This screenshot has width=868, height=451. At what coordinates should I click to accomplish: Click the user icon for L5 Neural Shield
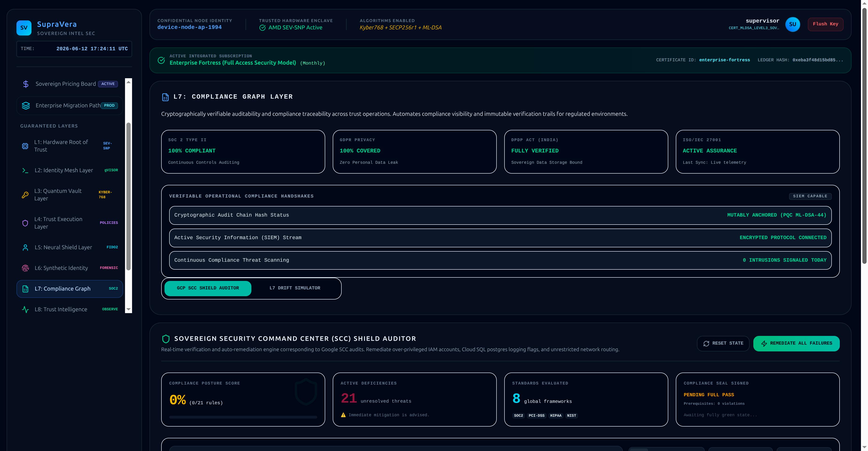point(25,248)
